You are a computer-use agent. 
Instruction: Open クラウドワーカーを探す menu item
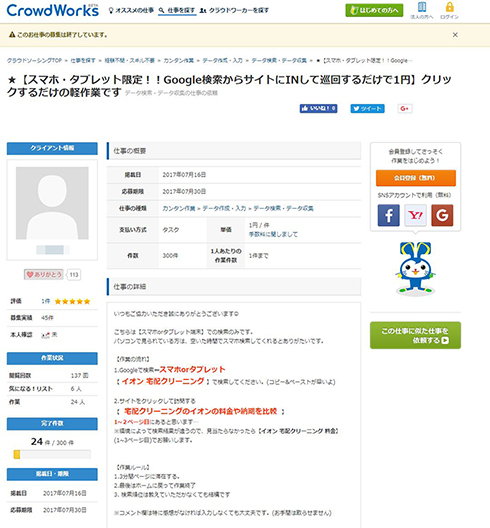234,10
